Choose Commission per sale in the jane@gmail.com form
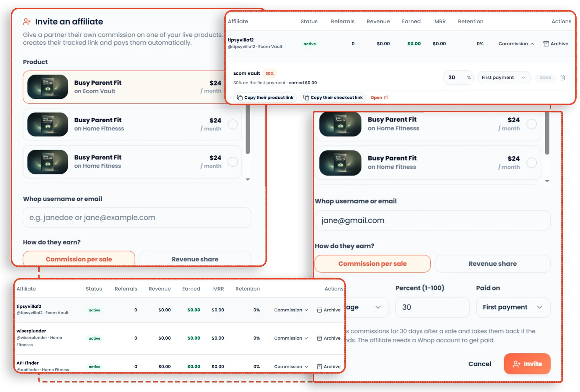 (373, 264)
